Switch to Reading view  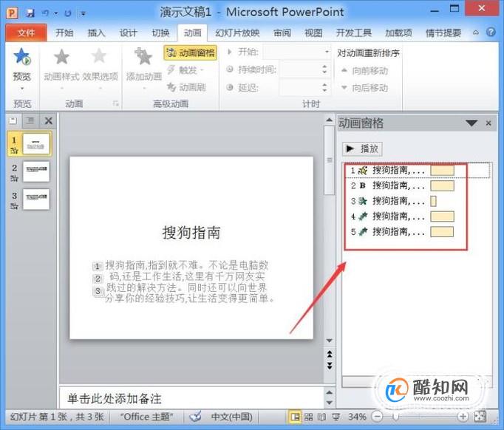pyautogui.click(x=321, y=417)
